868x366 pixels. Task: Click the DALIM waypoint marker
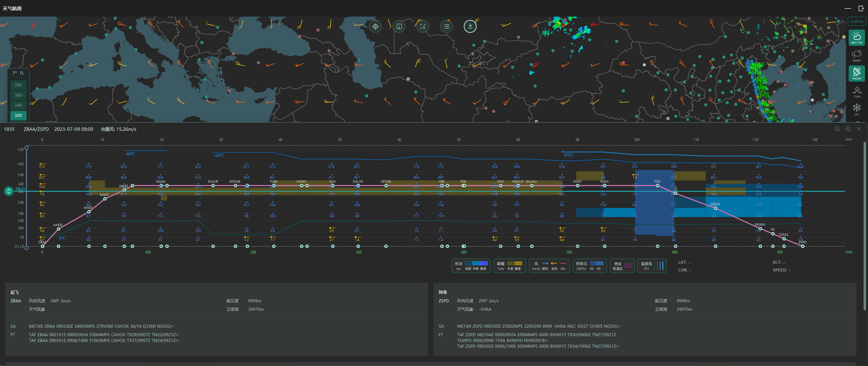pos(358,186)
